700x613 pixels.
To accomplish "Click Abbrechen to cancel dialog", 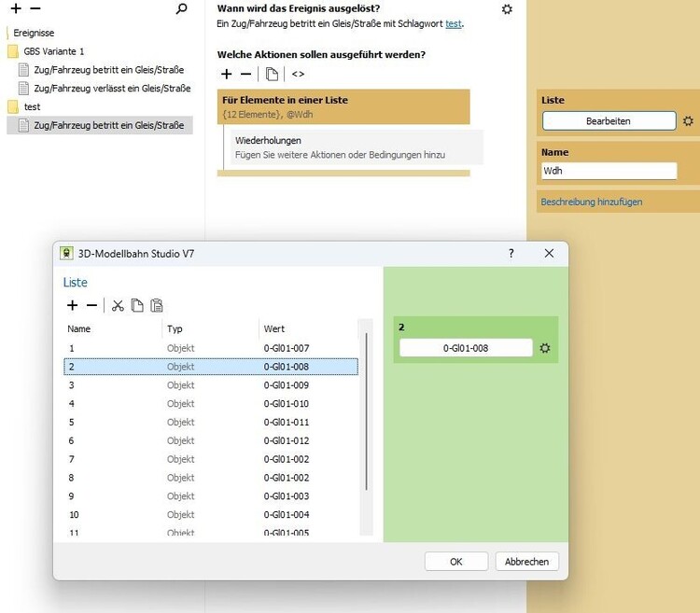I will pos(526,562).
